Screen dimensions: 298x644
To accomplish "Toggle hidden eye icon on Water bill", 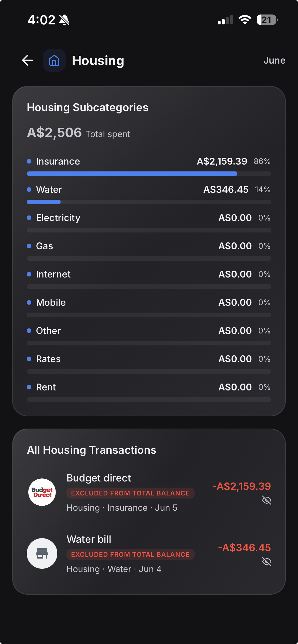I will pyautogui.click(x=267, y=562).
